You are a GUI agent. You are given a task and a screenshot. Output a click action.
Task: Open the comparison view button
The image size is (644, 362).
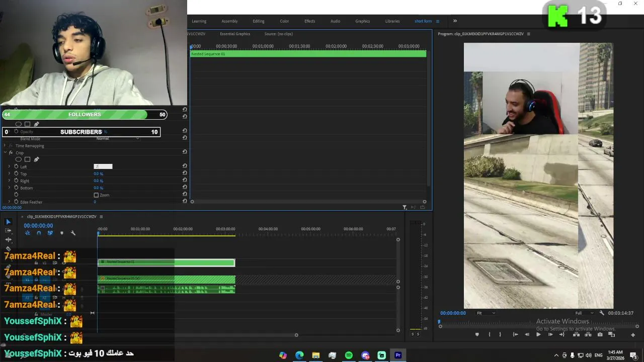[x=611, y=334]
